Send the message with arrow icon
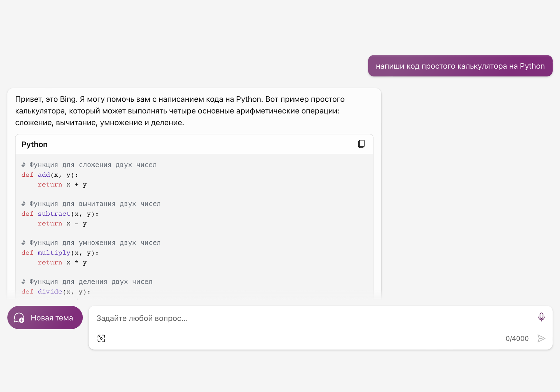Screen dimensions: 560x392 (x=541, y=338)
